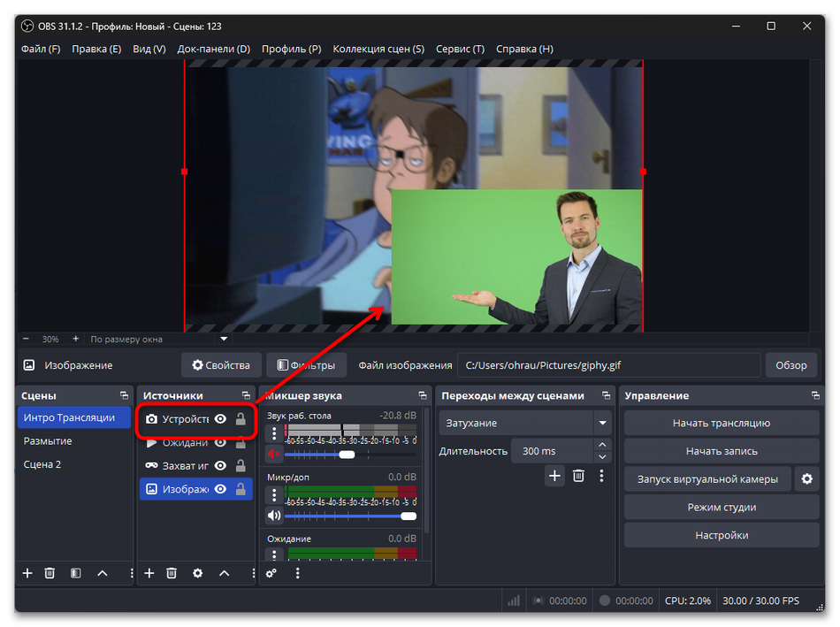Expand the По размеру окна scale dropdown

click(x=224, y=339)
